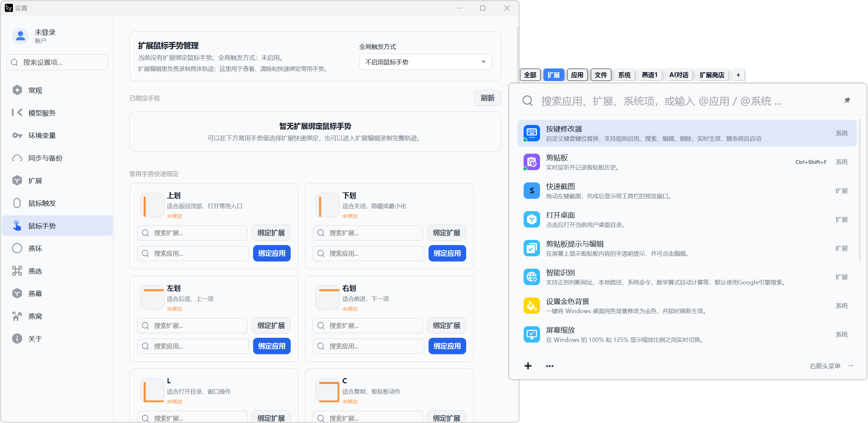Screen dimensions: 868x423
Task: Open 燕窝 via the nest icon
Action: [x=17, y=316]
